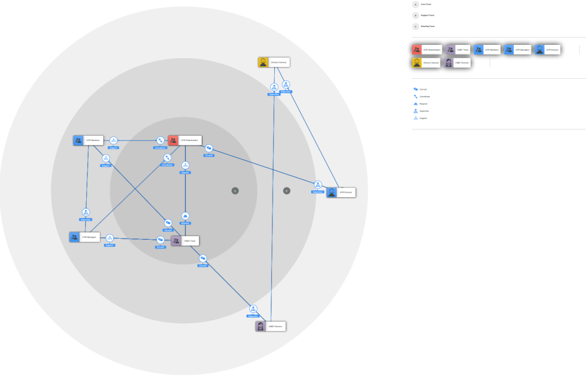588x383 pixels.
Task: Click the GMBT Director node on the canvas
Action: (270, 326)
